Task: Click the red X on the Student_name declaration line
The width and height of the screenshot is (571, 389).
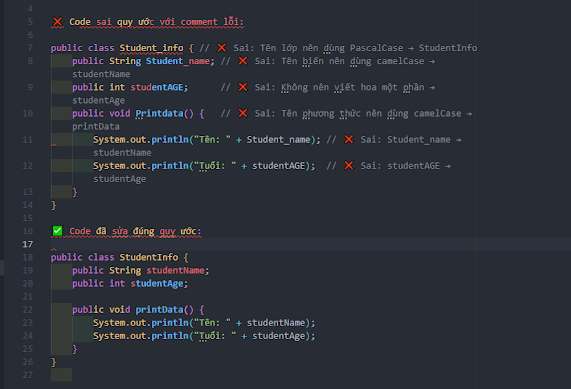Action: coord(243,61)
